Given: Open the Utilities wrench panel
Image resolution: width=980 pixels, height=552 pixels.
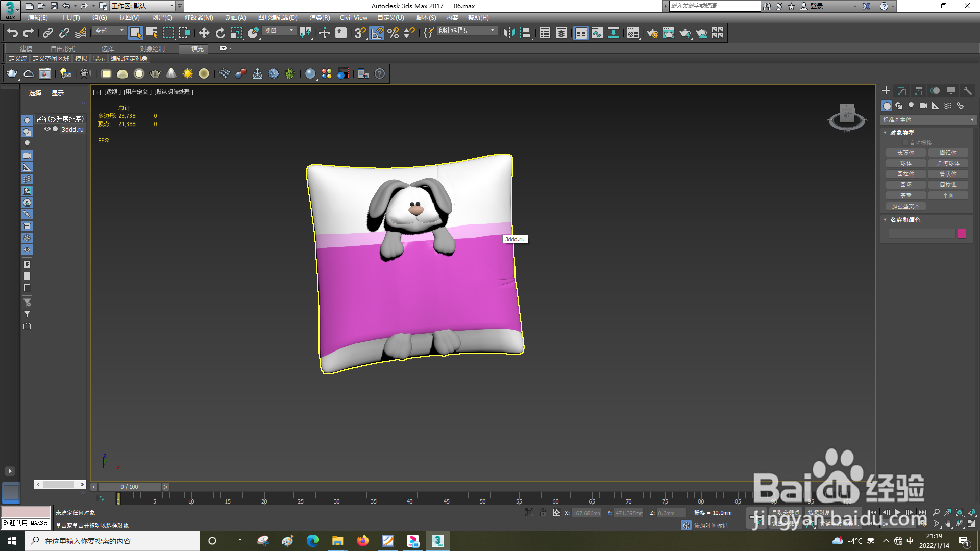Looking at the screenshot, I should 967,91.
